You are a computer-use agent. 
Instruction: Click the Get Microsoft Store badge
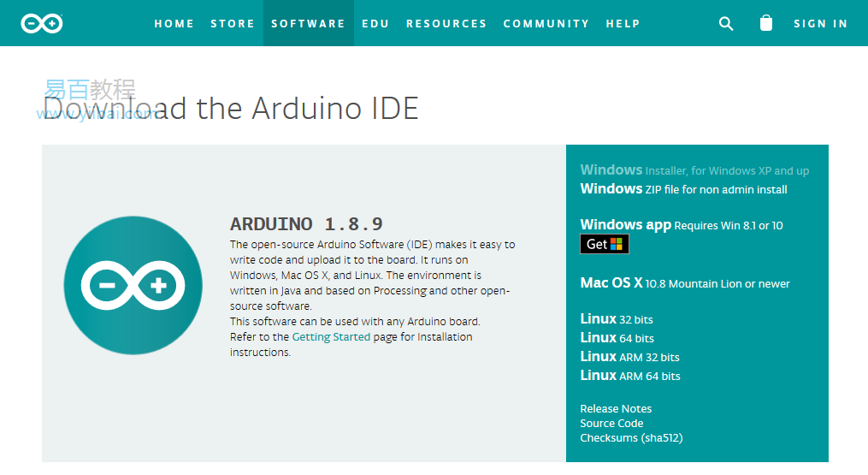coord(605,244)
